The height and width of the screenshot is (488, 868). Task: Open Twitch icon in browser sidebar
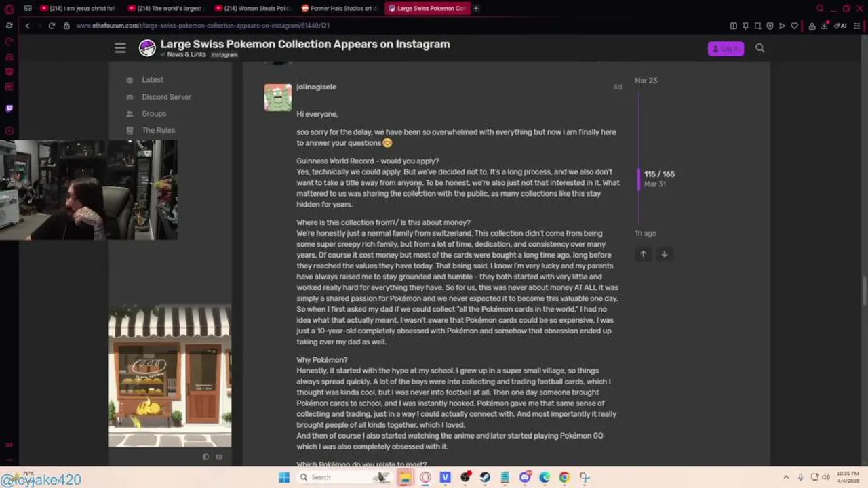[x=9, y=108]
